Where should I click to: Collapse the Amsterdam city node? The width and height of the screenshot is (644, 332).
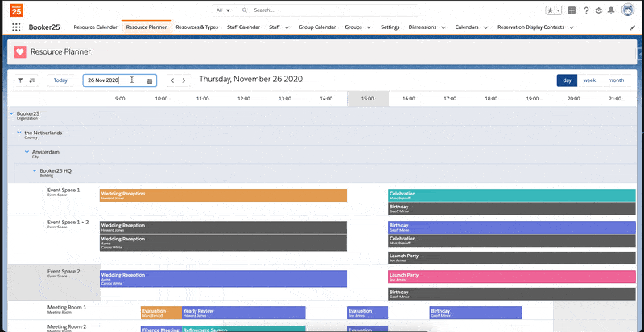(x=27, y=151)
